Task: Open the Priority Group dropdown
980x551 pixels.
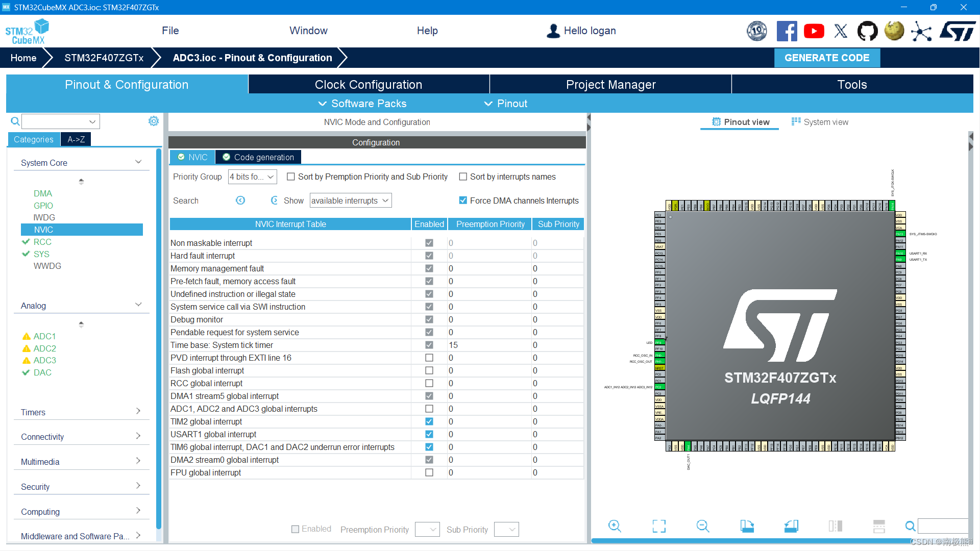Action: click(x=252, y=177)
